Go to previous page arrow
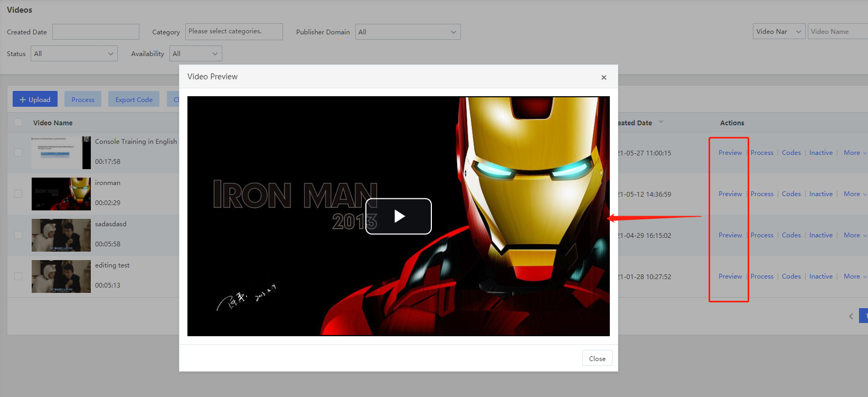The width and height of the screenshot is (868, 397). tap(851, 316)
